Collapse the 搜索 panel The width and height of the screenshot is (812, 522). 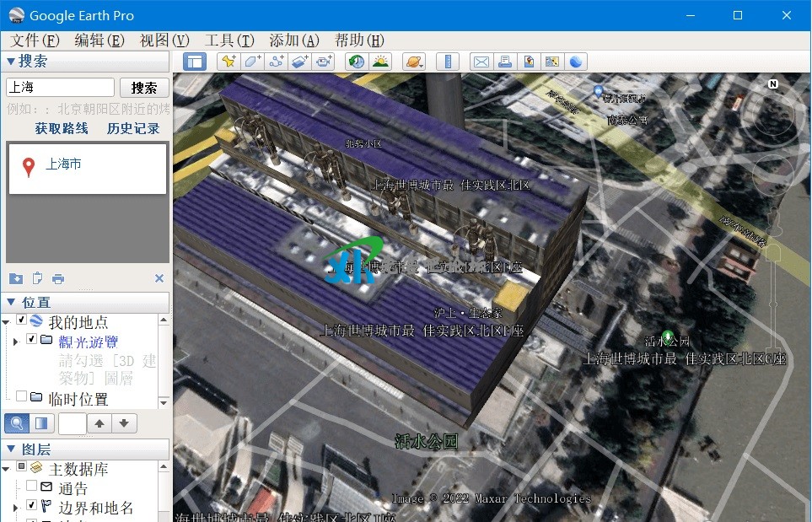click(x=11, y=61)
